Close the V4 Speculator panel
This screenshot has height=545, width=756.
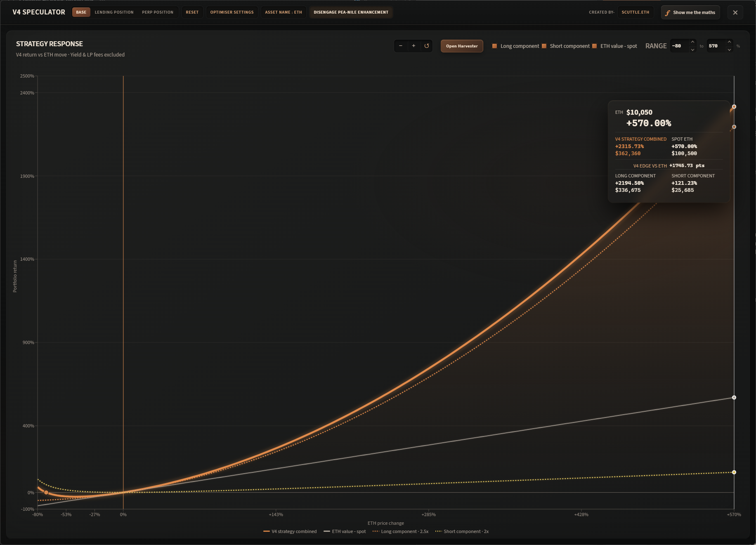735,12
